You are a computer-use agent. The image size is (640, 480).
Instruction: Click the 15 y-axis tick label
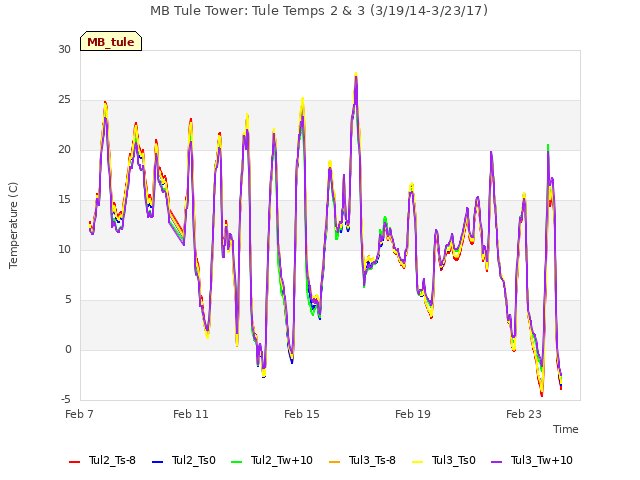(x=64, y=200)
